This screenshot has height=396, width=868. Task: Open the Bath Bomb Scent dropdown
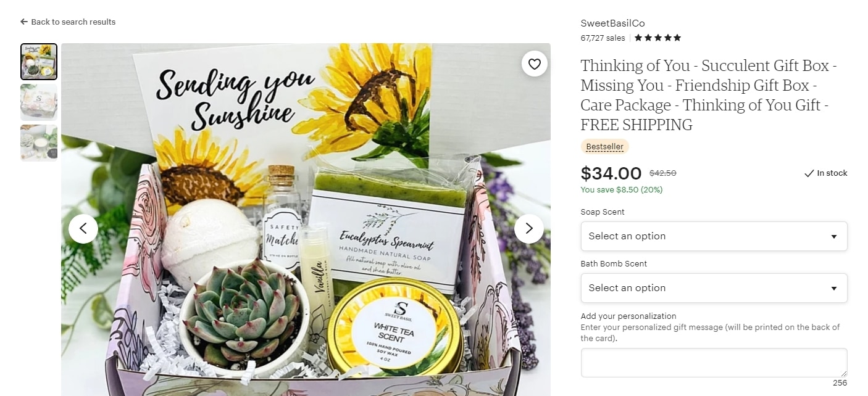714,288
